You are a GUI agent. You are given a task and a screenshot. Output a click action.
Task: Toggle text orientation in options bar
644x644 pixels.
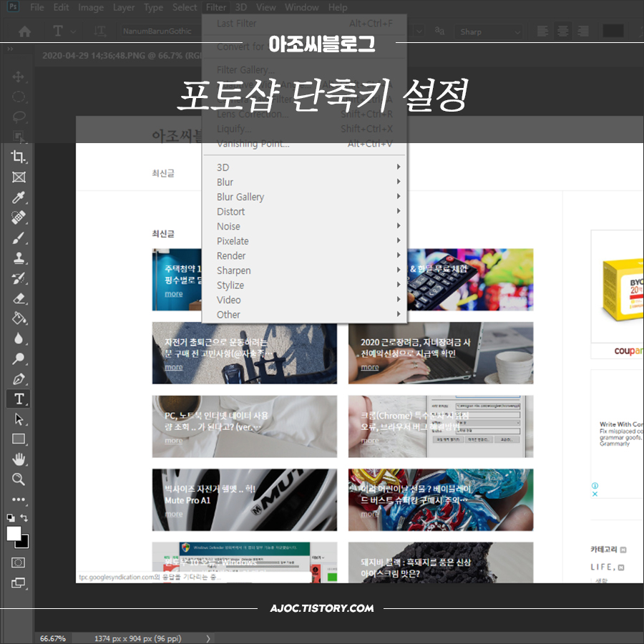(99, 31)
